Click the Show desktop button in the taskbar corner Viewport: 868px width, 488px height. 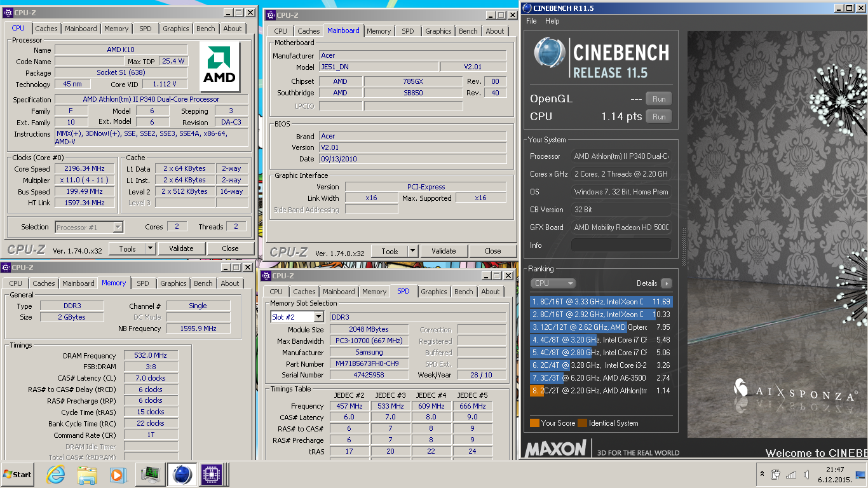point(860,474)
